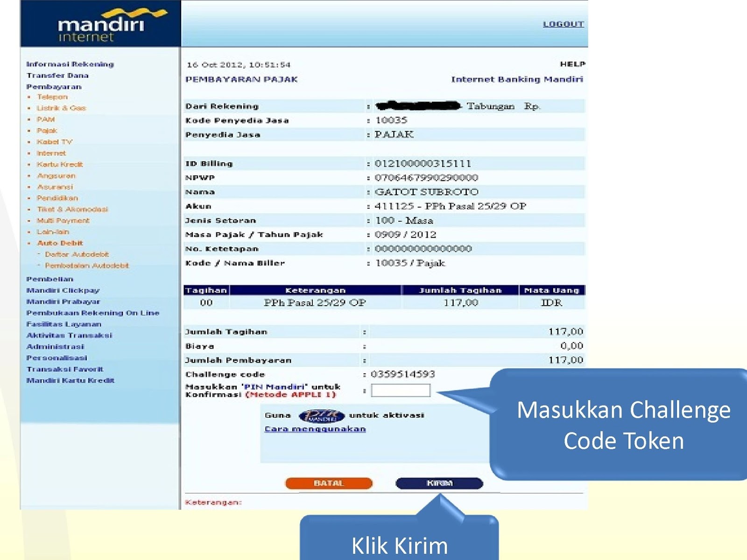Select the No. Ketetapan zero value

coord(423,249)
